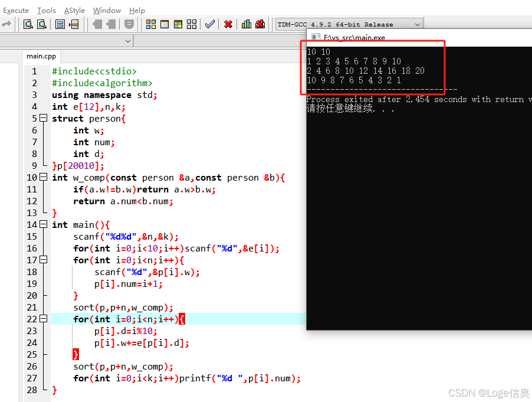Viewport: 532px width, 402px height.
Task: Click the main.exe console window icon
Action: coord(316,37)
